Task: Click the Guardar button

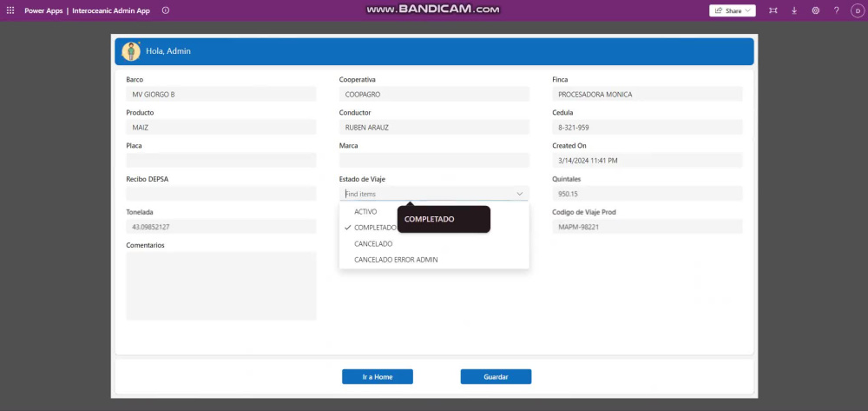Action: coord(496,376)
